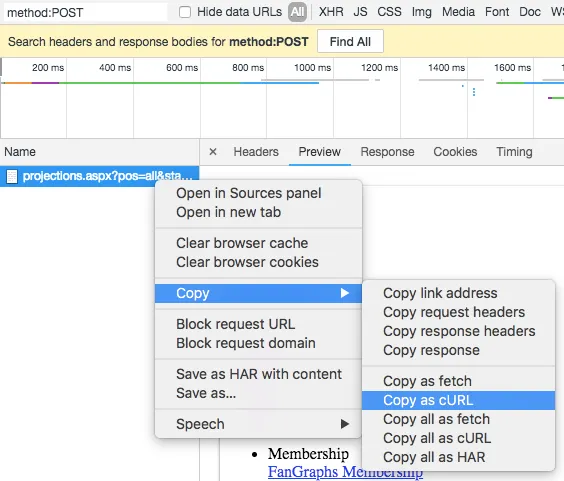Filter requests by CSS type
Viewport: 564px width, 481px height.
[x=389, y=12]
